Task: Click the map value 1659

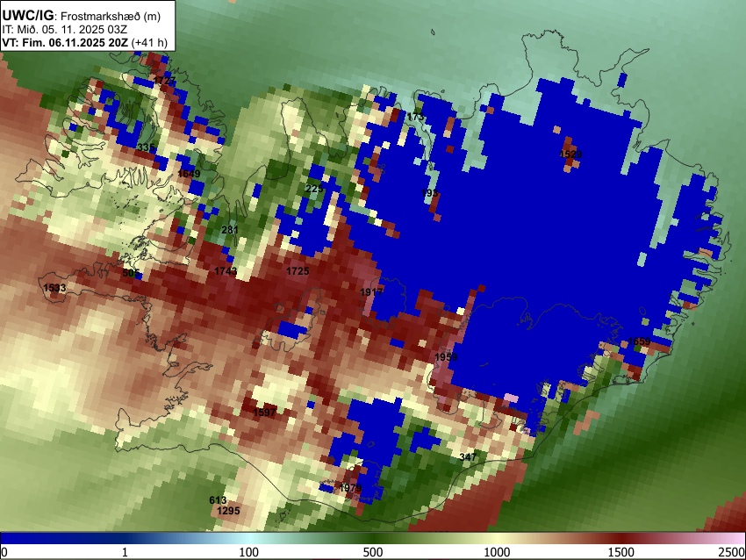Action: click(x=639, y=341)
